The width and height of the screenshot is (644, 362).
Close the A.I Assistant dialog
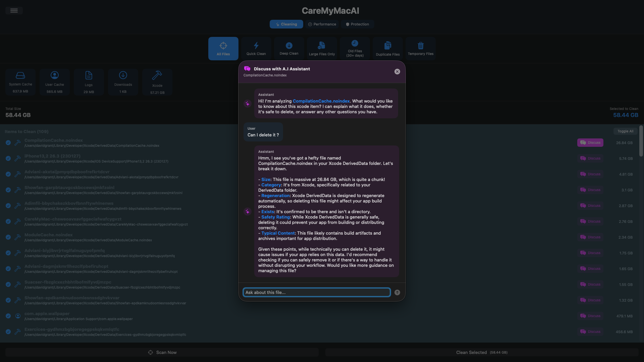point(397,71)
